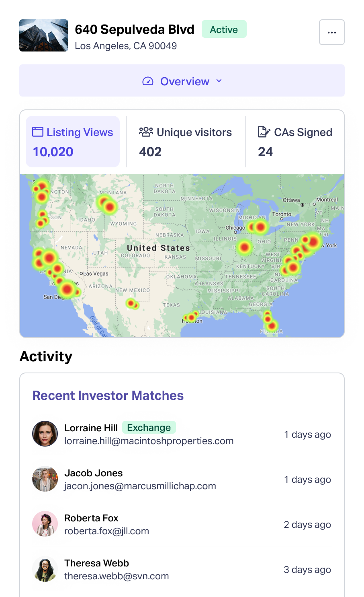
Task: Click the Listing Views window icon
Action: (38, 132)
